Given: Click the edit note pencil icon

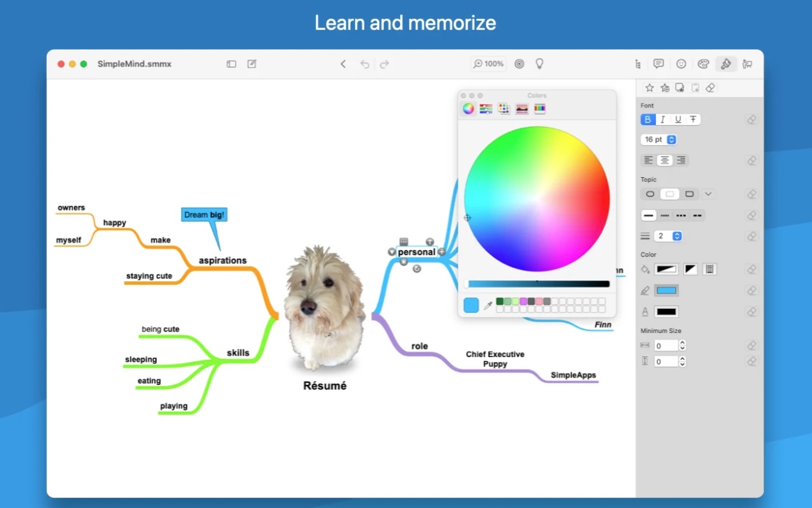Looking at the screenshot, I should coord(252,64).
